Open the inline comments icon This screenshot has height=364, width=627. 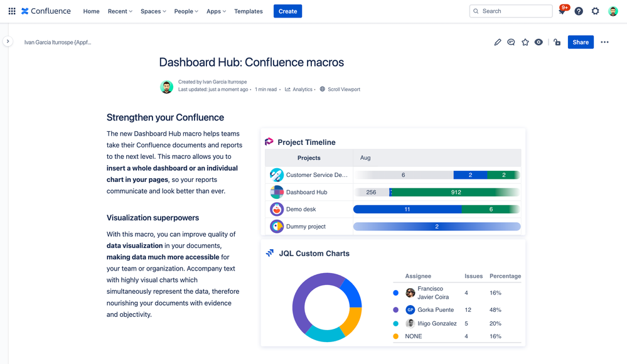tap(511, 42)
